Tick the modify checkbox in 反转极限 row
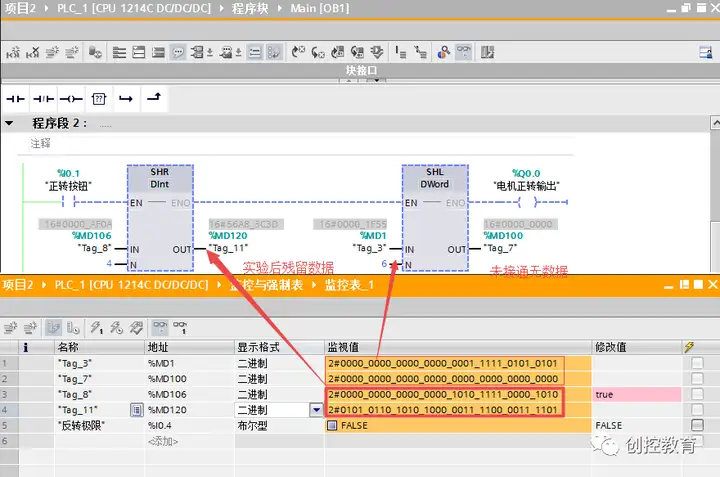 [697, 426]
